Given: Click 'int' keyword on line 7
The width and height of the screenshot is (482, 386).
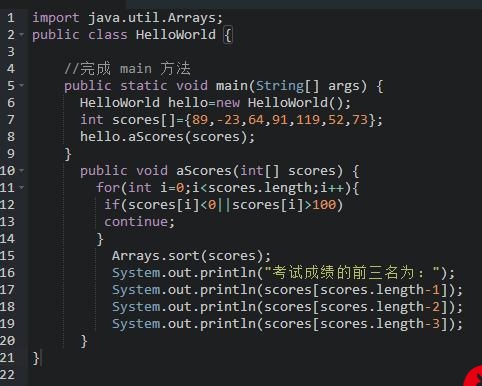Looking at the screenshot, I should pyautogui.click(x=92, y=120).
